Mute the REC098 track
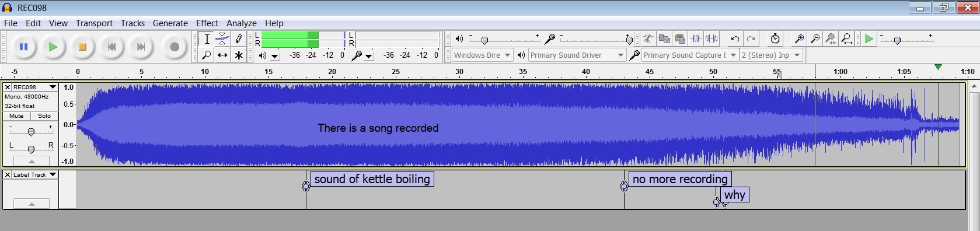Image resolution: width=980 pixels, height=231 pixels. [16, 116]
